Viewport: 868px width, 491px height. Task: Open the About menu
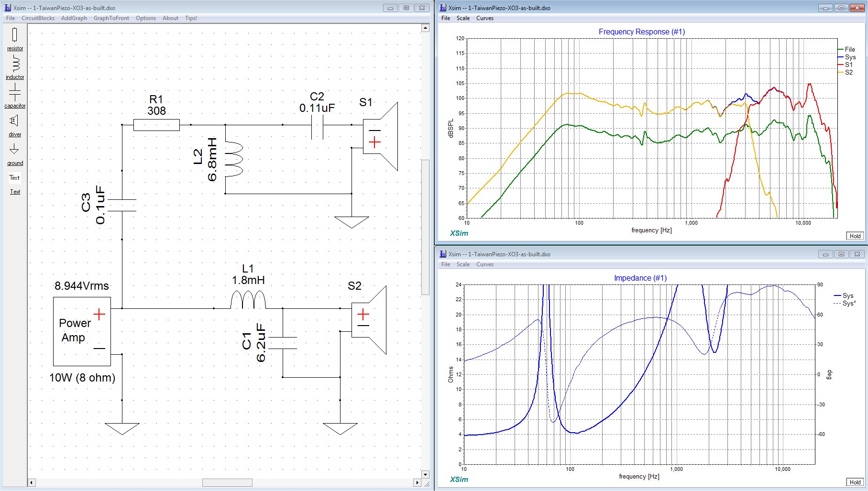tap(170, 18)
